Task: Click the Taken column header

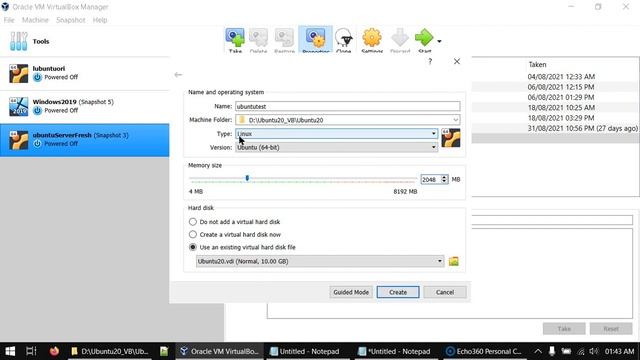Action: point(537,64)
